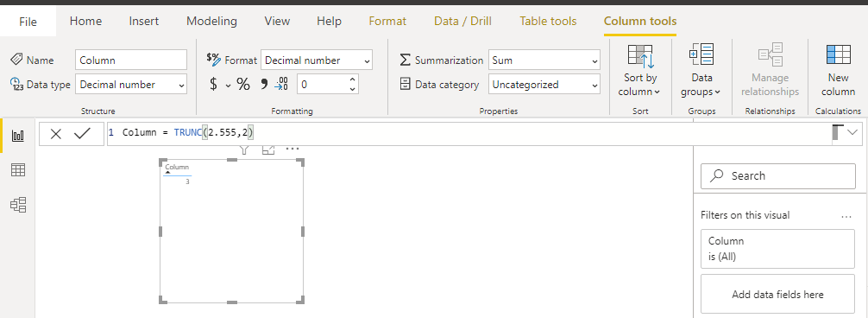The height and width of the screenshot is (318, 868).
Task: Open Sort by column menu
Action: [640, 70]
